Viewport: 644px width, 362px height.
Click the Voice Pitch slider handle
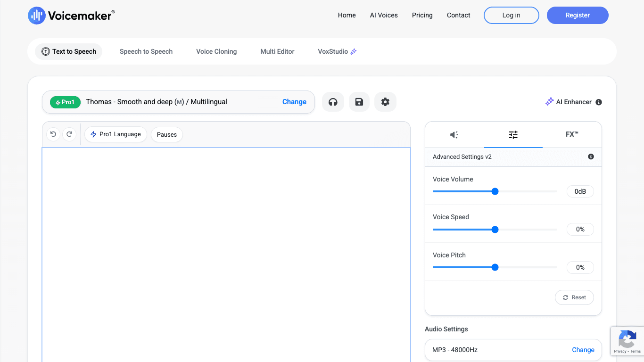(495, 267)
